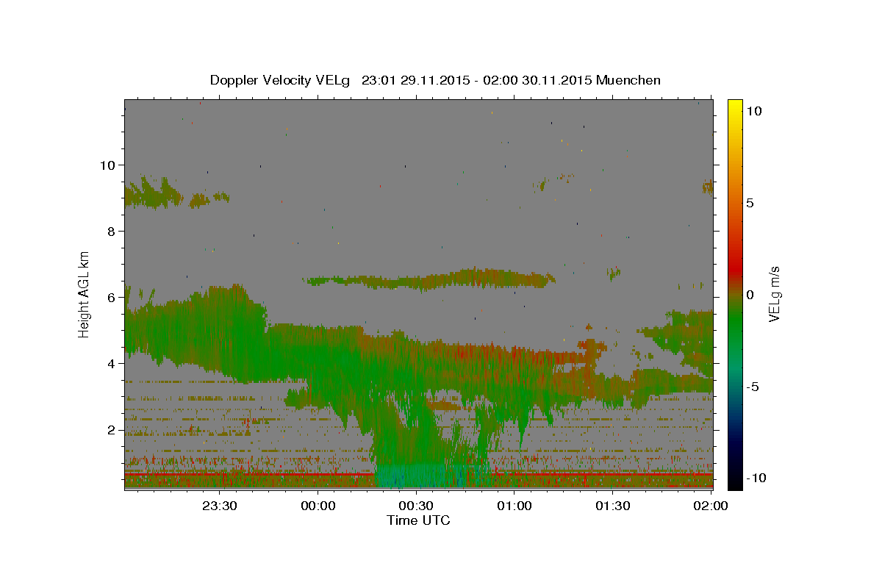Click the 02:00 time tick label

[x=711, y=506]
